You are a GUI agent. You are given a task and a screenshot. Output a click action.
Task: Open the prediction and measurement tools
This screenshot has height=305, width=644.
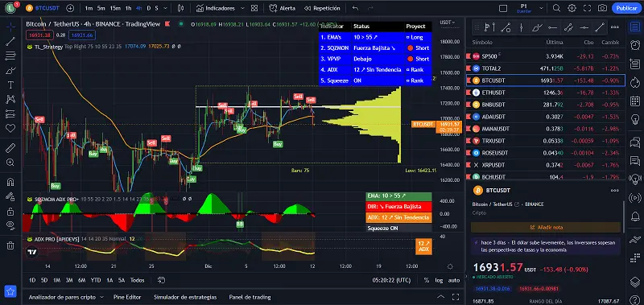(10, 114)
